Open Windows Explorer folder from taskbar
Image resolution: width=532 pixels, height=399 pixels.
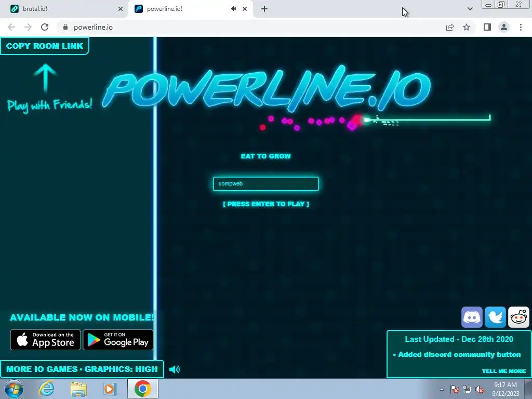click(x=78, y=389)
